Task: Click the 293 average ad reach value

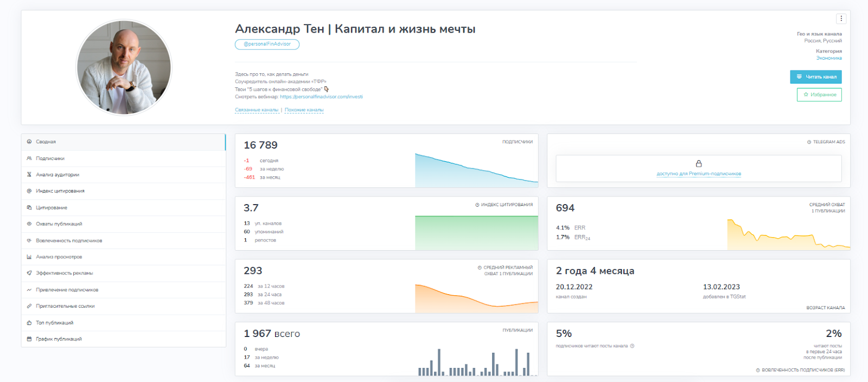Action: tap(253, 271)
